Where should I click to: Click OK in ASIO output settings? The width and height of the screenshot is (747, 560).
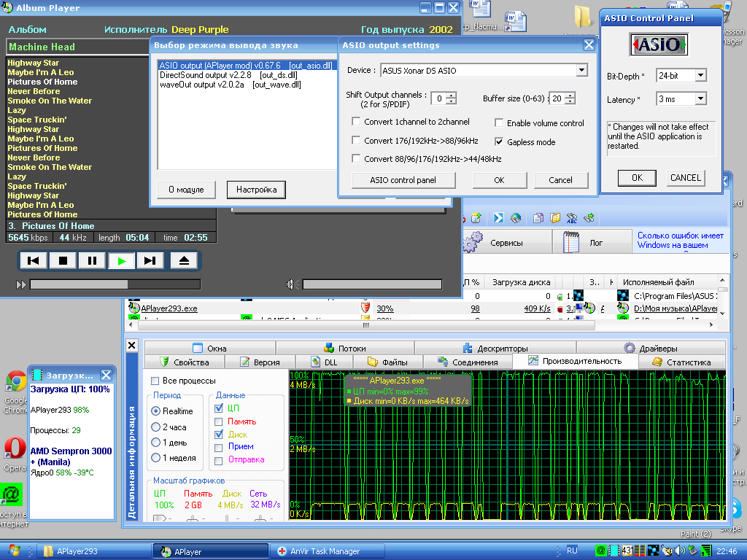pos(499,180)
